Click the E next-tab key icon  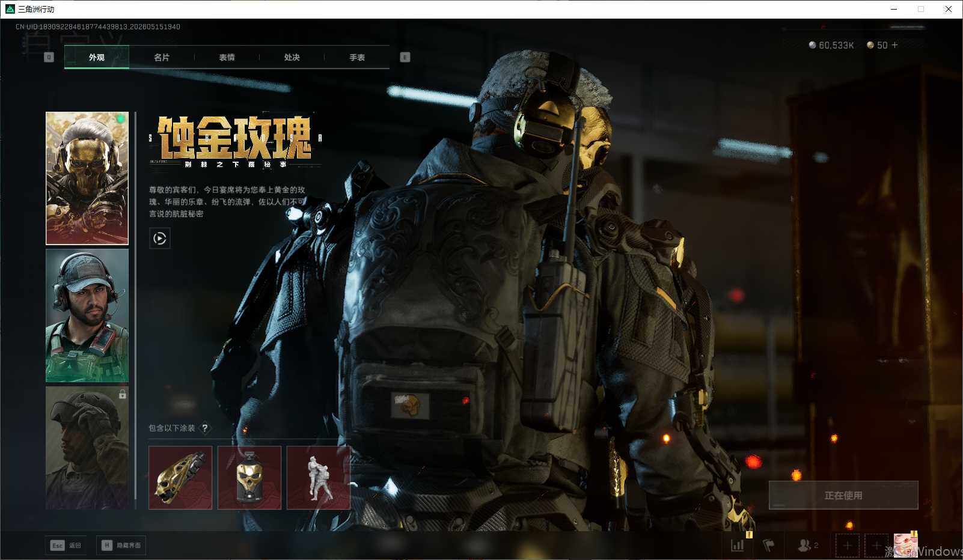[x=405, y=57]
